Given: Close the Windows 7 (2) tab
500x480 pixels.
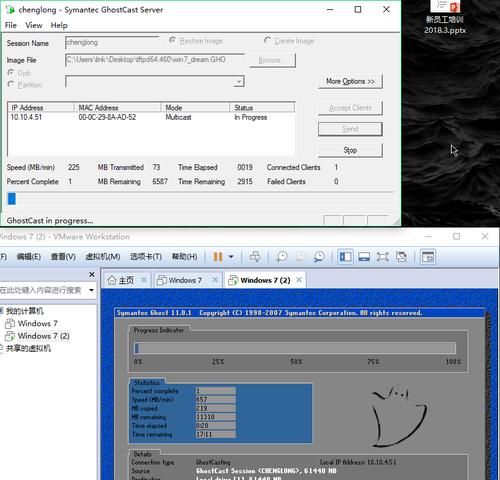Looking at the screenshot, I should [299, 280].
